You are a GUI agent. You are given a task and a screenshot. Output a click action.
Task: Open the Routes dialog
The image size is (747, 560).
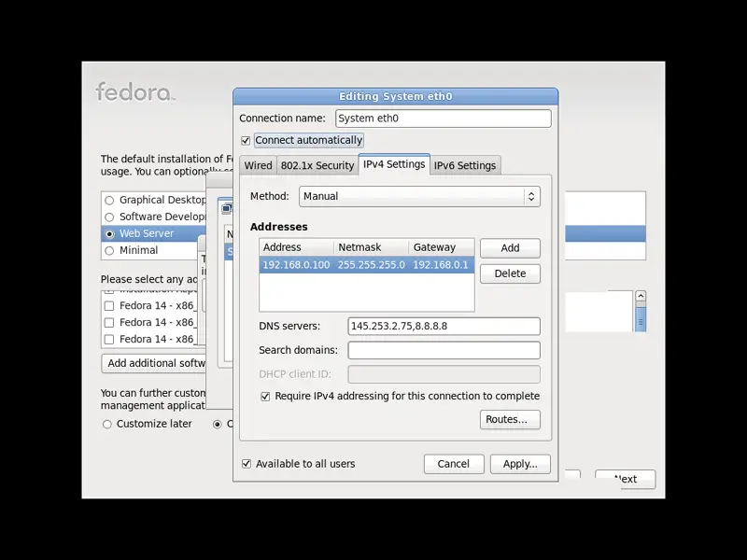coord(510,420)
